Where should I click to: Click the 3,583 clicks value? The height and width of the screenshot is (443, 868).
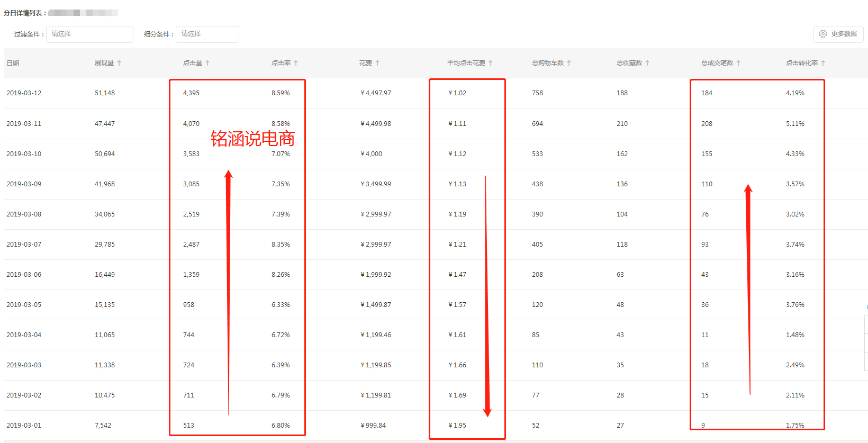(x=191, y=154)
